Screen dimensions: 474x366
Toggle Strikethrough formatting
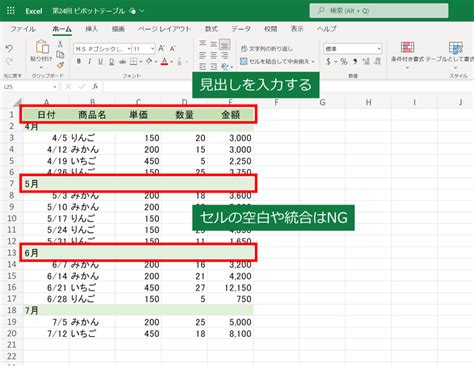pos(123,62)
